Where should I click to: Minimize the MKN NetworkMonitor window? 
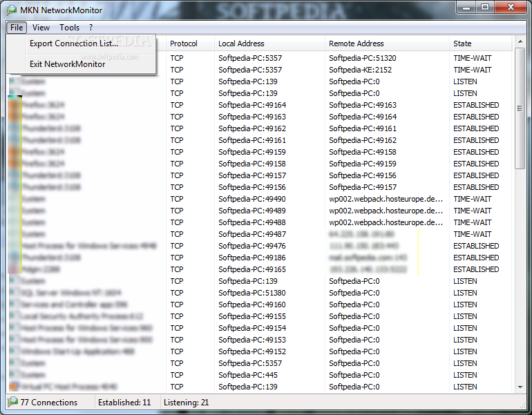click(466, 8)
